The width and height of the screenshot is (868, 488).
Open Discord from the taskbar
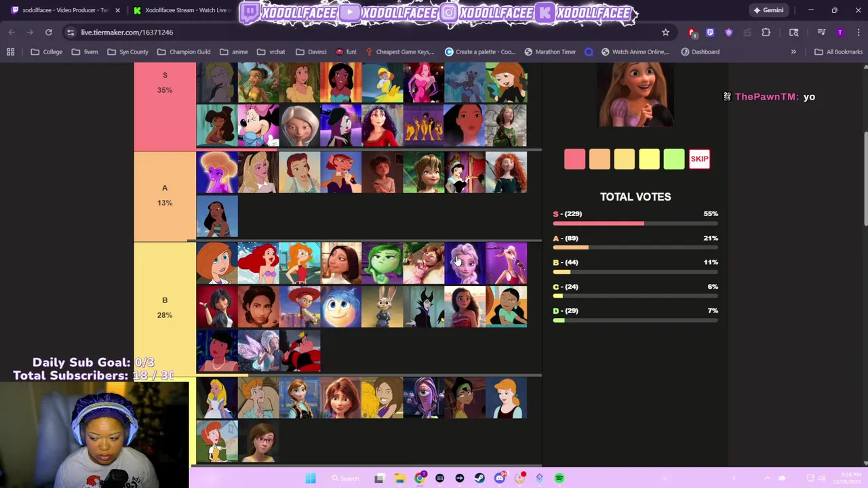tap(500, 479)
